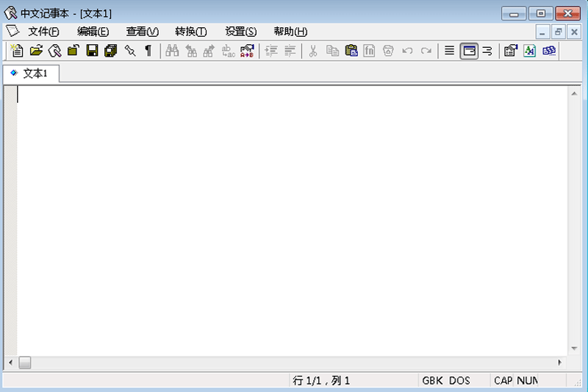Click the 行 1/1 , 列 1 status text
Screen dimensions: 588x392
(321, 381)
